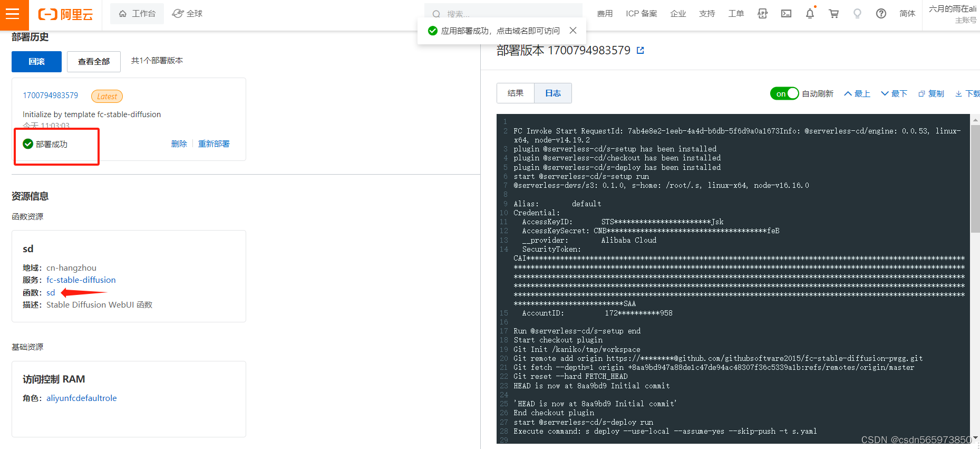Click the 回滚 rollback button
980x449 pixels.
[36, 62]
